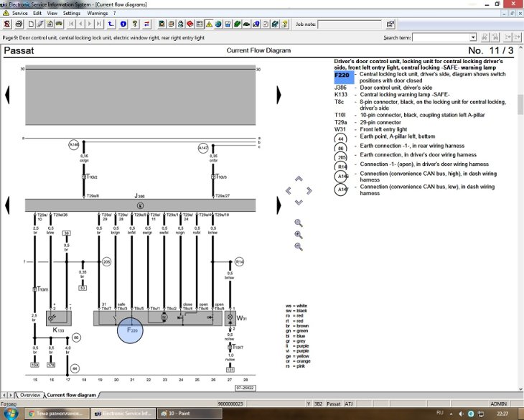Open the Warnings menu
The image size is (524, 420).
point(97,13)
